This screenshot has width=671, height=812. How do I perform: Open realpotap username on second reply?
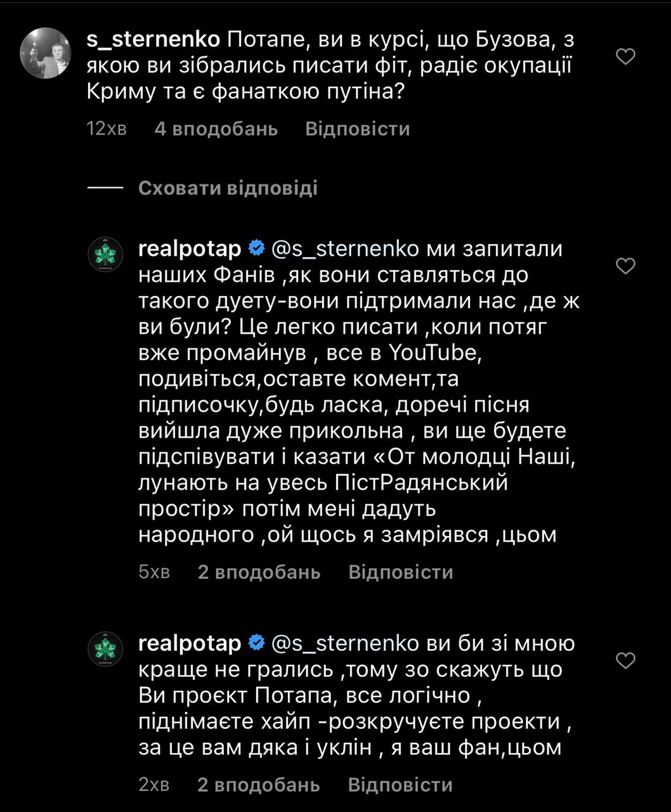point(190,643)
